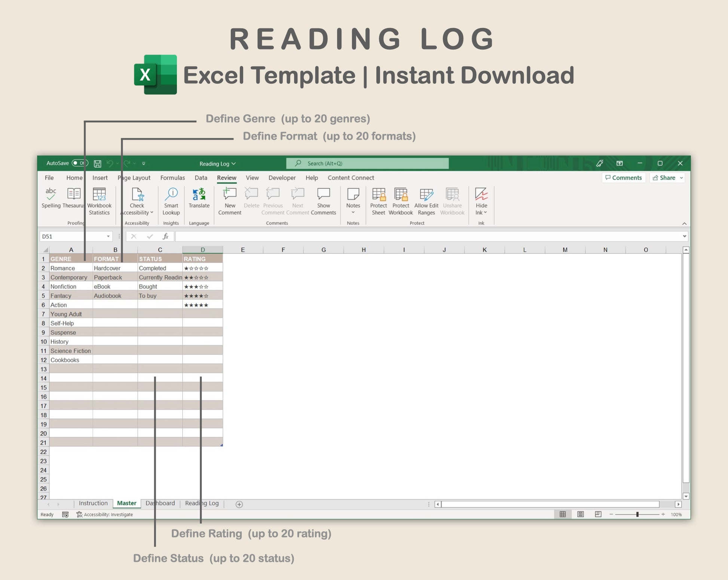Expand the Name Box dropdown

click(108, 236)
